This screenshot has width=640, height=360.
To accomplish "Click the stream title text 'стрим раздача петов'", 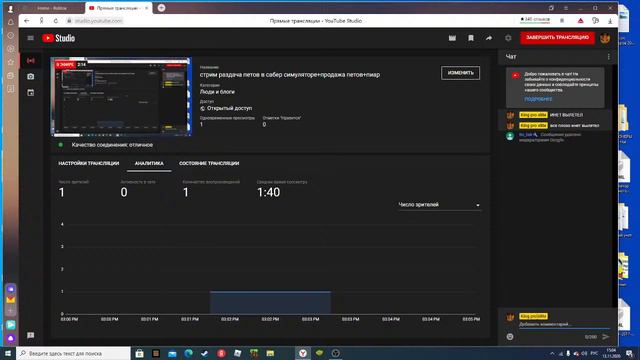I will 289,75.
